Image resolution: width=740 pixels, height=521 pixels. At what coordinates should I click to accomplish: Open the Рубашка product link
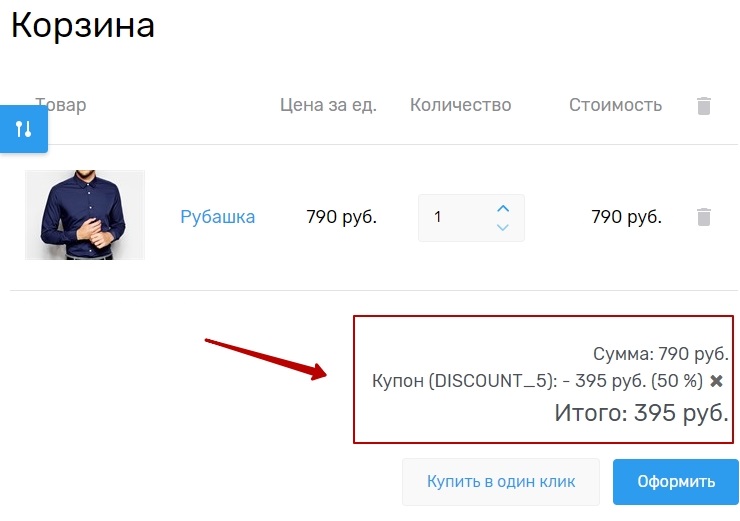pos(217,216)
